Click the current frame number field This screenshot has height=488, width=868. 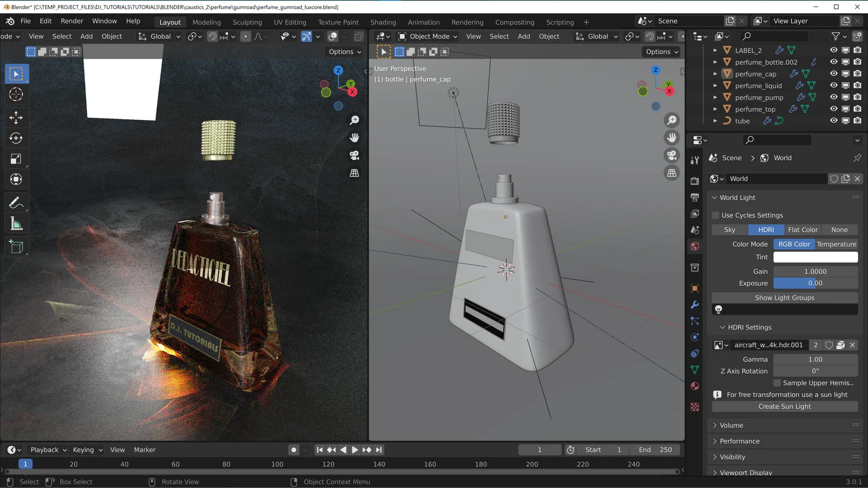[539, 450]
